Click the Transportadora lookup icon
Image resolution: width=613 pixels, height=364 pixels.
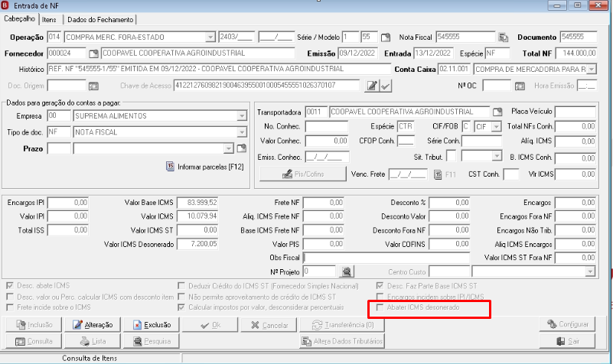coord(497,112)
